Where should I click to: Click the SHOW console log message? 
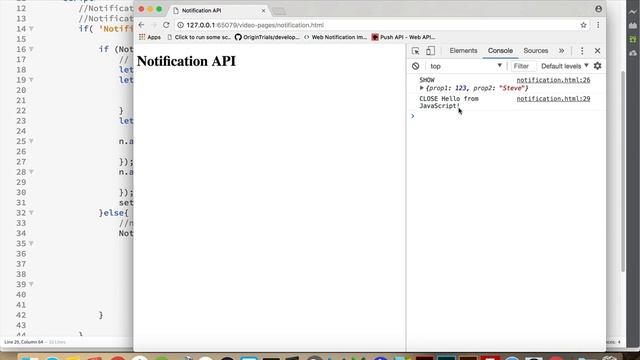[x=427, y=80]
